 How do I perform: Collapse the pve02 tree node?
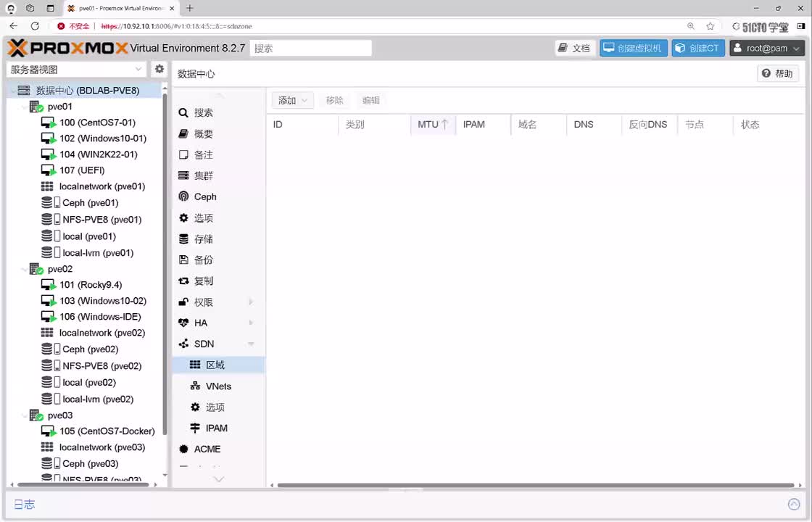24,269
